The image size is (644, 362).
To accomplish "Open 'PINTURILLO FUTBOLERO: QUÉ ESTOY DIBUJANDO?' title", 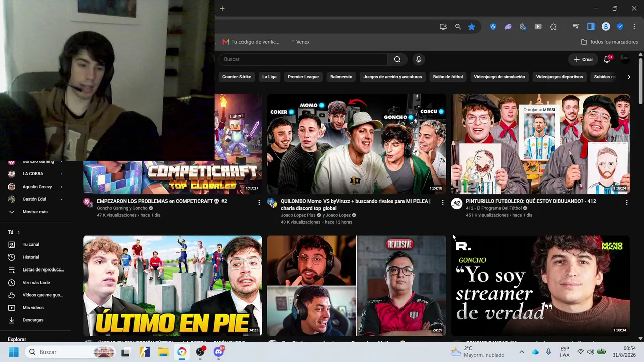I will [531, 201].
